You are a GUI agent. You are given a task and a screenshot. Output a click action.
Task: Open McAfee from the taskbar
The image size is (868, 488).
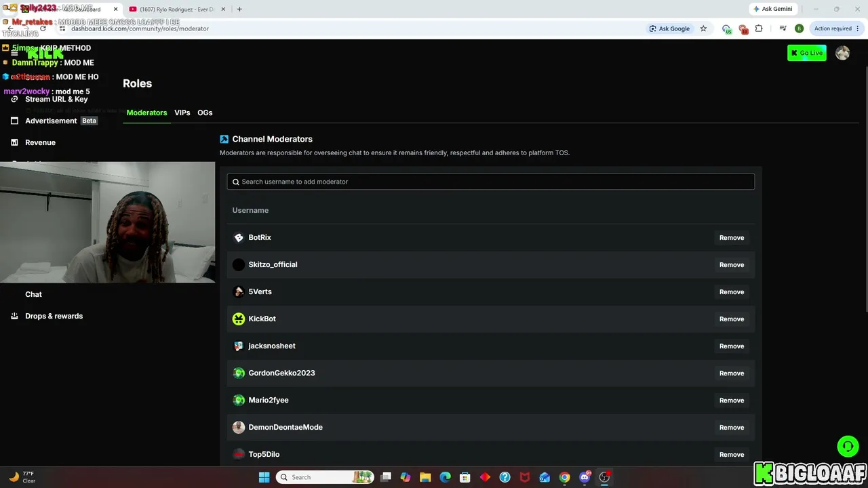click(x=525, y=477)
